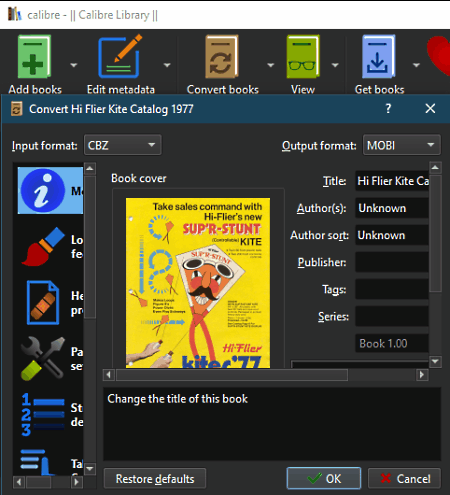Click the sidebar scroll up arrow

(x=90, y=168)
